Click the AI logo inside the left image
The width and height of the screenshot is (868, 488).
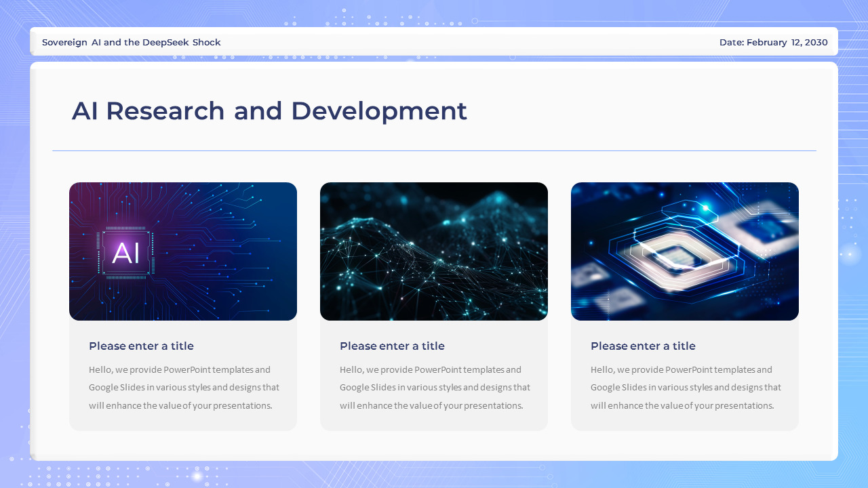coord(126,251)
